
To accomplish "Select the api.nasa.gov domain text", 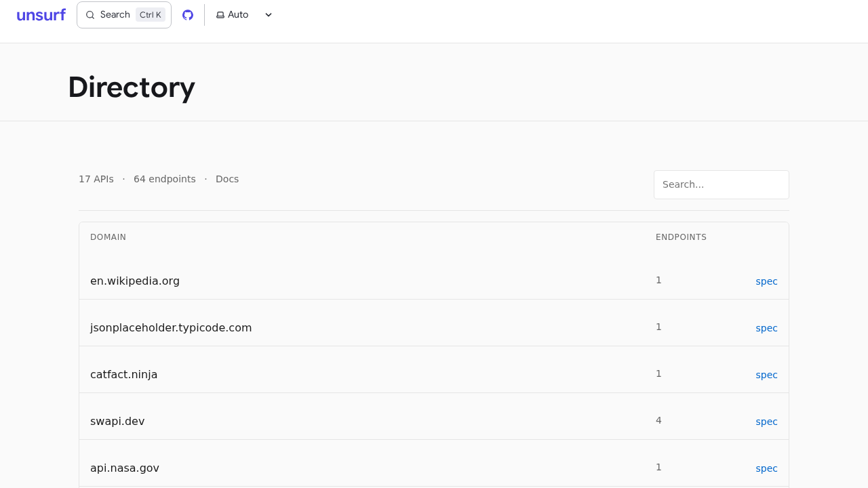I will [125, 468].
